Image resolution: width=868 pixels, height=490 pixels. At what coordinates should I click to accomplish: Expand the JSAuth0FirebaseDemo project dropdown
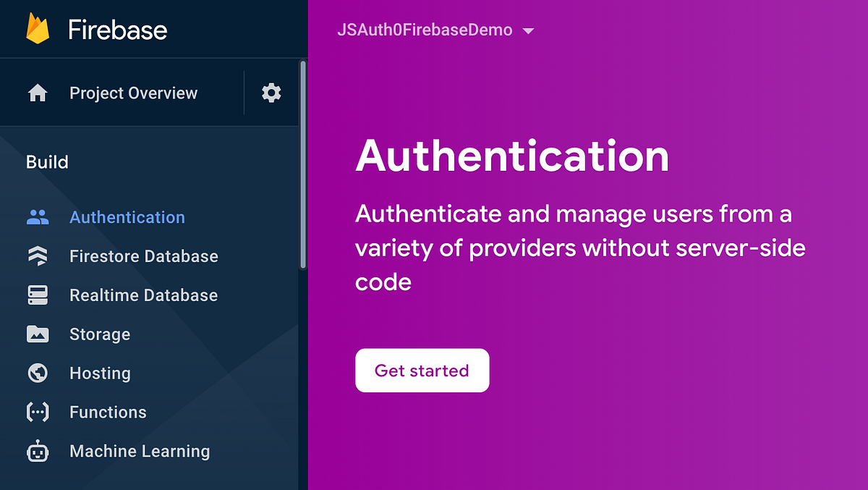click(424, 30)
